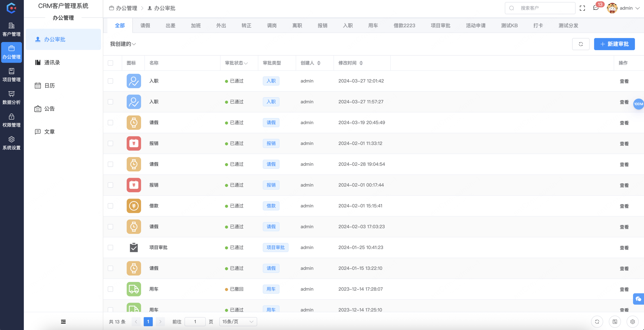
Task: Click the 新建审批 button
Action: tap(614, 44)
